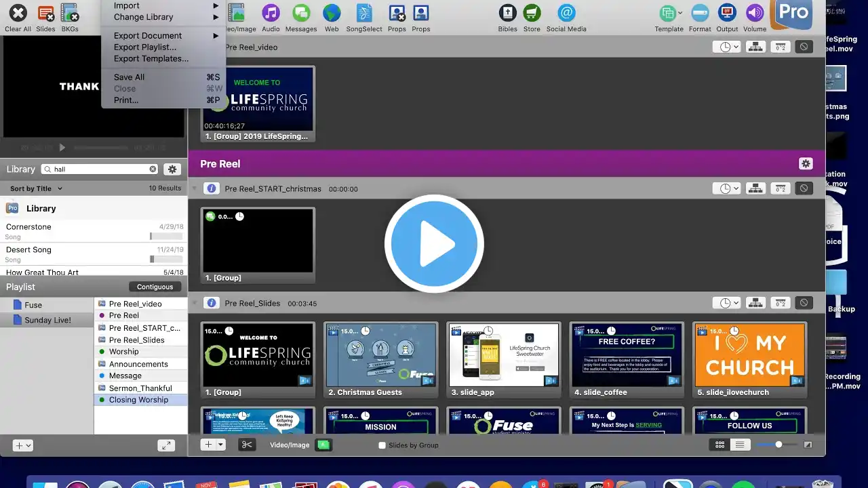The image size is (868, 488).
Task: Click the expand arrows icon below the playlist
Action: pyautogui.click(x=165, y=445)
